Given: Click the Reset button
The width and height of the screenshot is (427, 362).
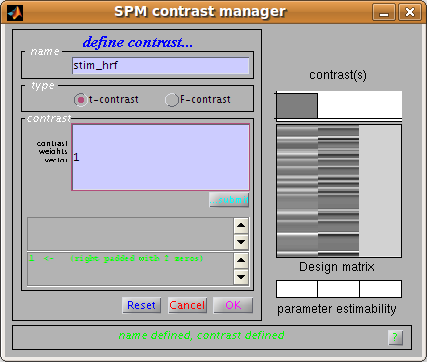Looking at the screenshot, I should 141,305.
